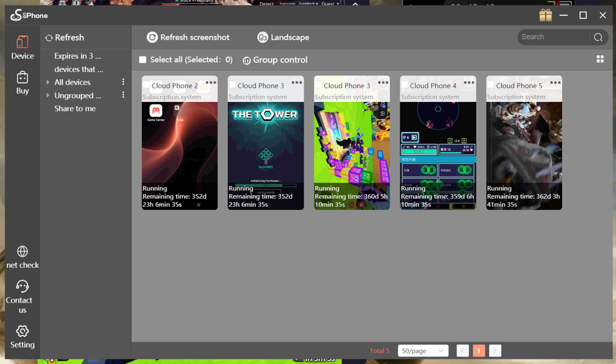Select the Expires in 3 ... filter
This screenshot has height=364, width=616.
pyautogui.click(x=77, y=56)
